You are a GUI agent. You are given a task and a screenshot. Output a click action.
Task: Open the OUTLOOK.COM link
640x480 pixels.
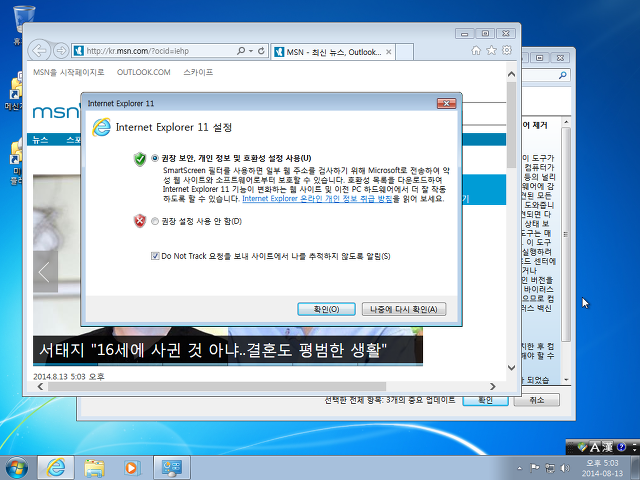pyautogui.click(x=143, y=72)
